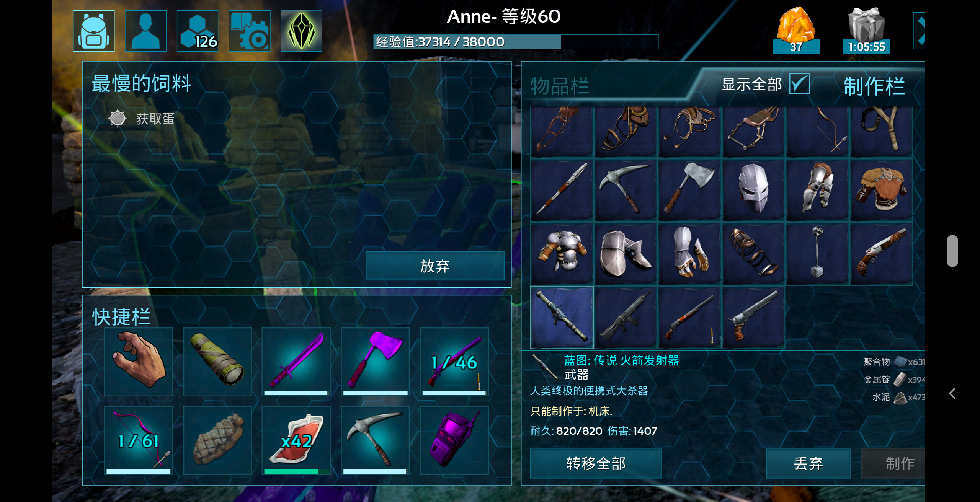Click the back chevron on right edge
The height and width of the screenshot is (502, 980).
click(x=952, y=393)
